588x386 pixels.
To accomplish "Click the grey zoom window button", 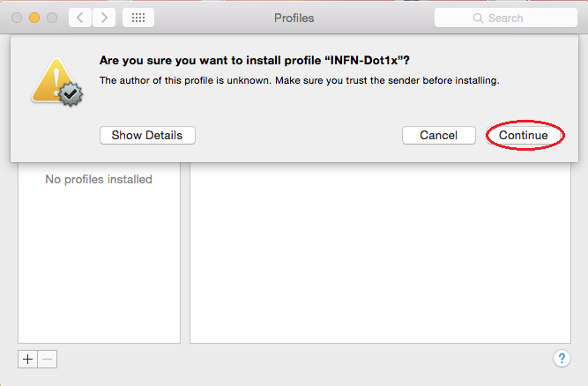I will coord(52,18).
